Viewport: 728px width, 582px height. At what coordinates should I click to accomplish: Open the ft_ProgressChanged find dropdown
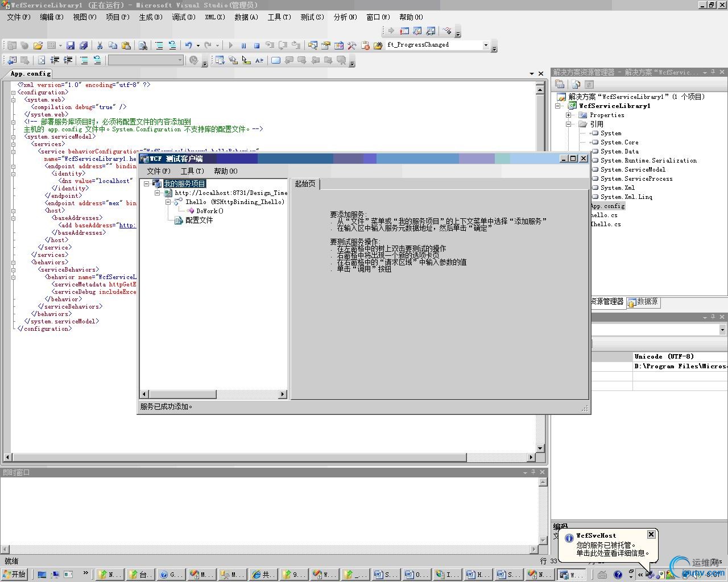486,45
